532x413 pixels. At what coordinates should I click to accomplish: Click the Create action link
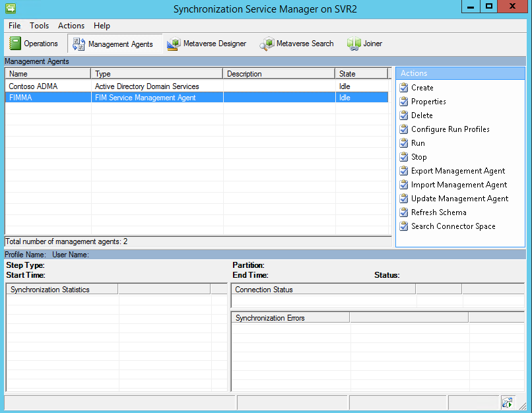click(422, 88)
